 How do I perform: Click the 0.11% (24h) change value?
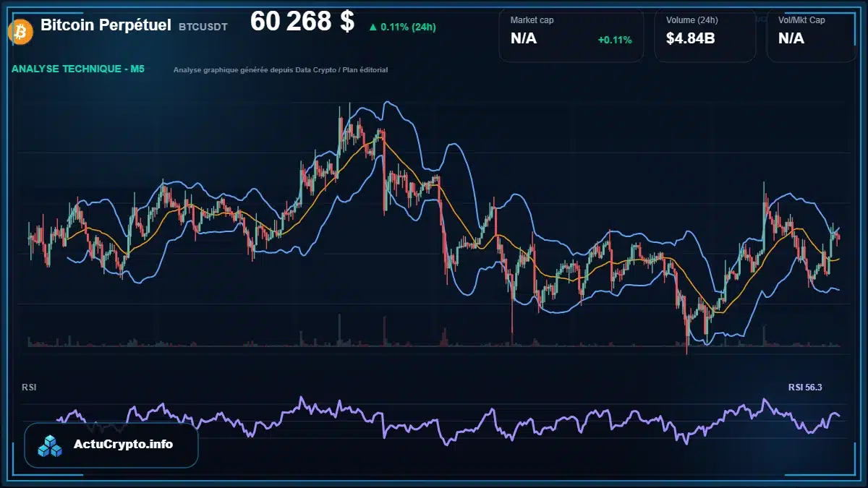pos(409,27)
